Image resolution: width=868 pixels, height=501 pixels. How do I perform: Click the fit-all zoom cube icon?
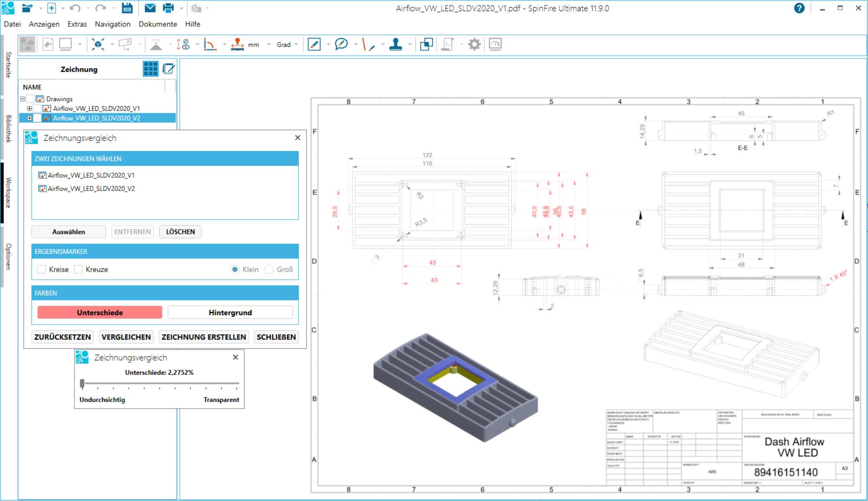98,44
